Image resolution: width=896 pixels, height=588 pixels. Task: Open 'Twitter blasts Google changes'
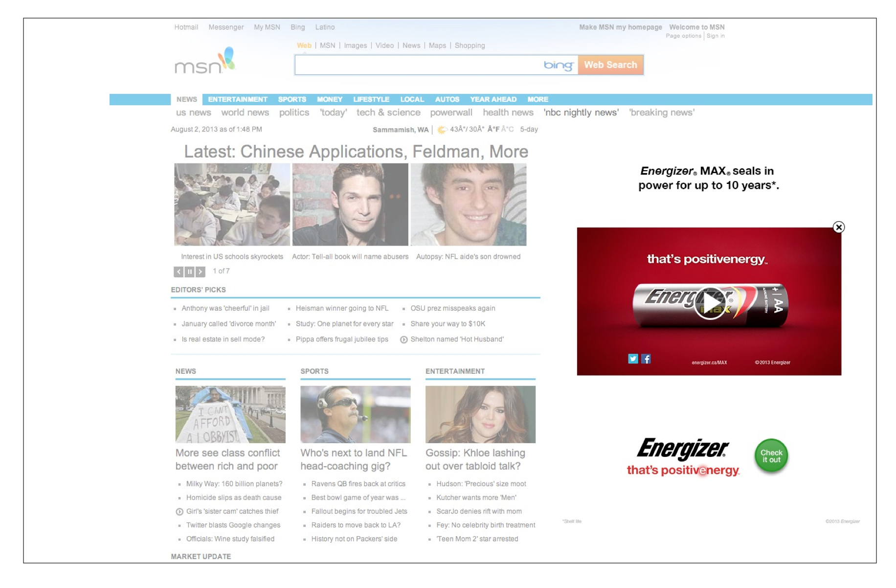tap(233, 525)
